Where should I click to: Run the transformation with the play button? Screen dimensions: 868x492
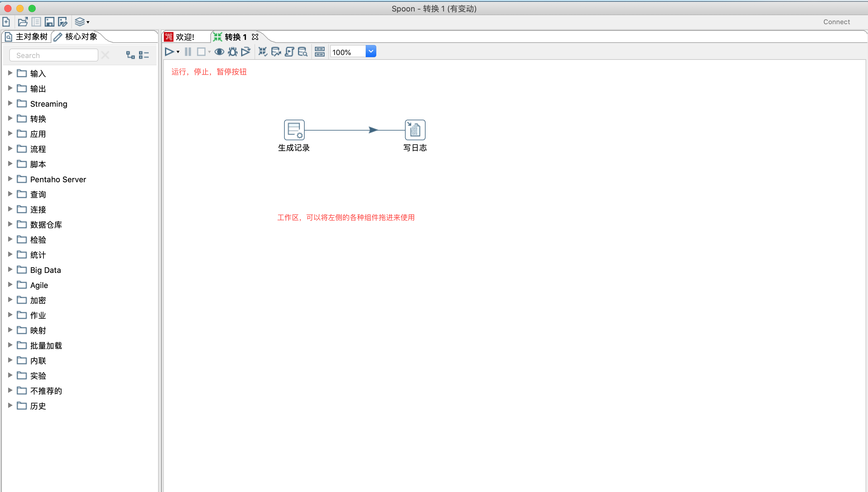click(x=169, y=52)
